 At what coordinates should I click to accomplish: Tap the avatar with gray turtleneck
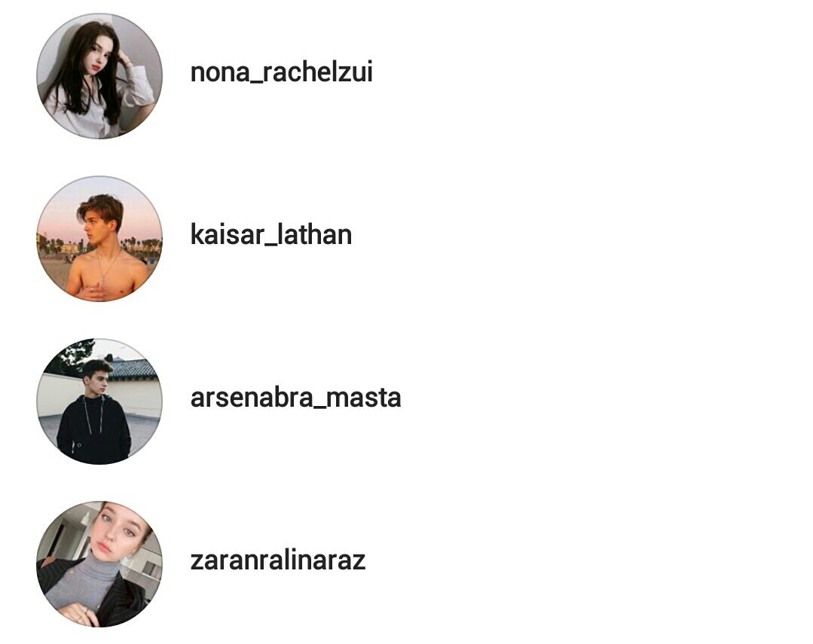[99, 564]
